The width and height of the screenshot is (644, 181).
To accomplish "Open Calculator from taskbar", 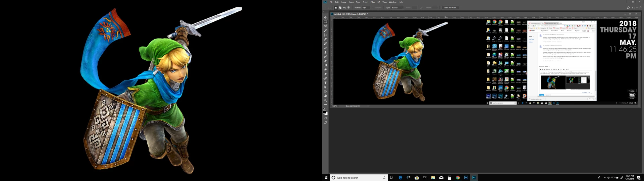I will click(449, 178).
